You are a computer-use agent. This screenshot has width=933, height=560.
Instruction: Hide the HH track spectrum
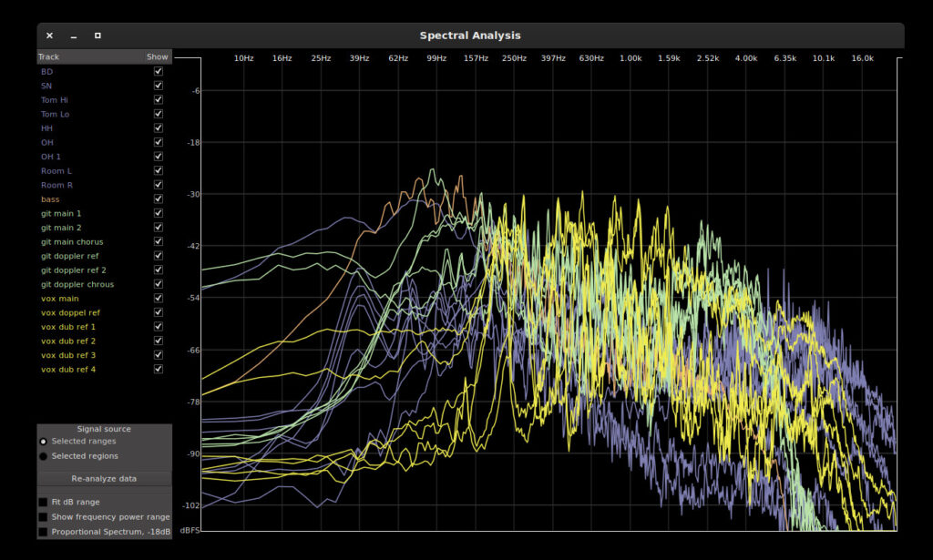pos(159,127)
